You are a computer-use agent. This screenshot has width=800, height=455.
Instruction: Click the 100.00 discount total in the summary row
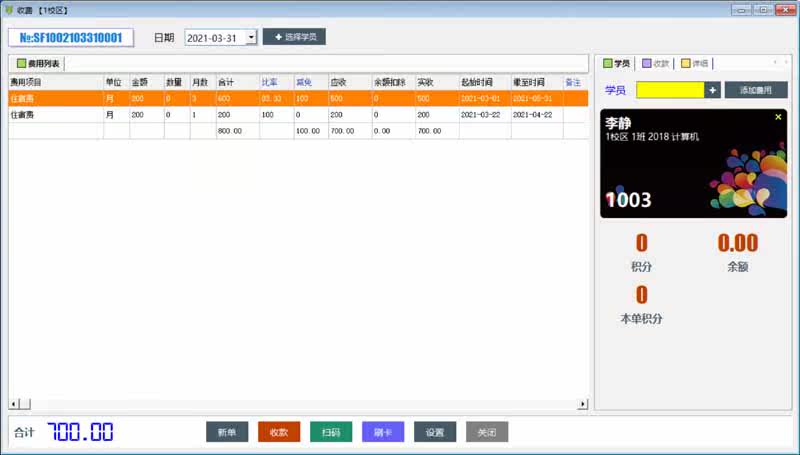311,131
